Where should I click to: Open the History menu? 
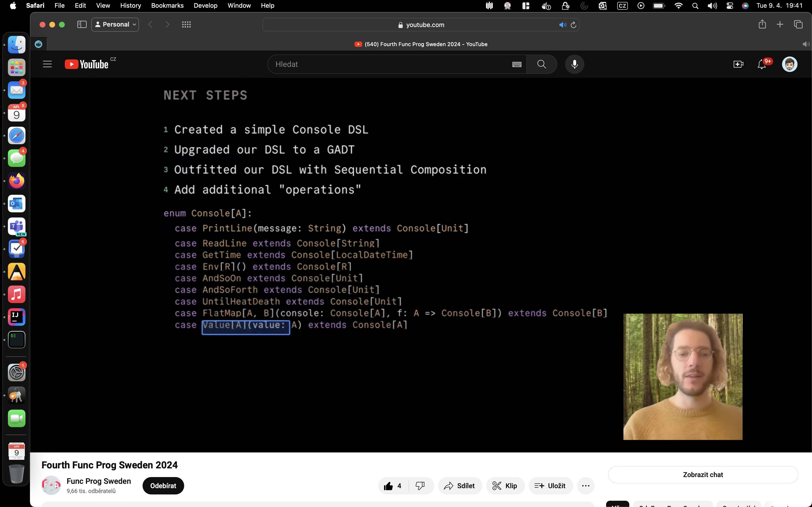tap(130, 5)
